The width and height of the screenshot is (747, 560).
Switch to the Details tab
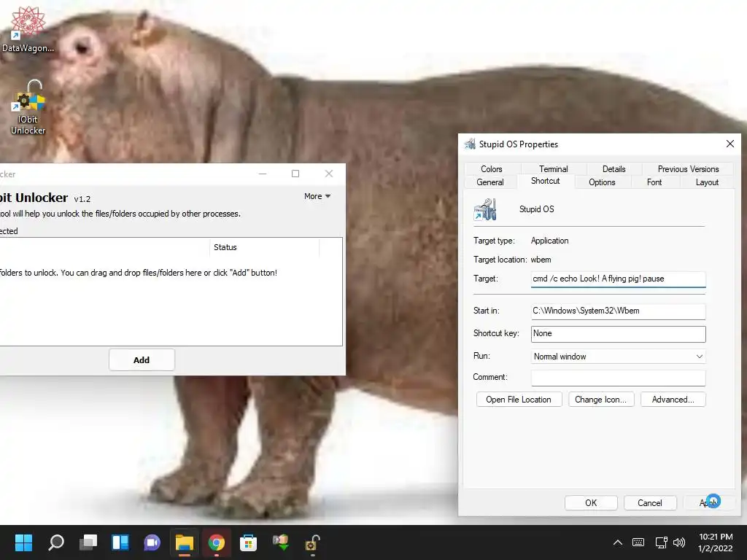614,169
